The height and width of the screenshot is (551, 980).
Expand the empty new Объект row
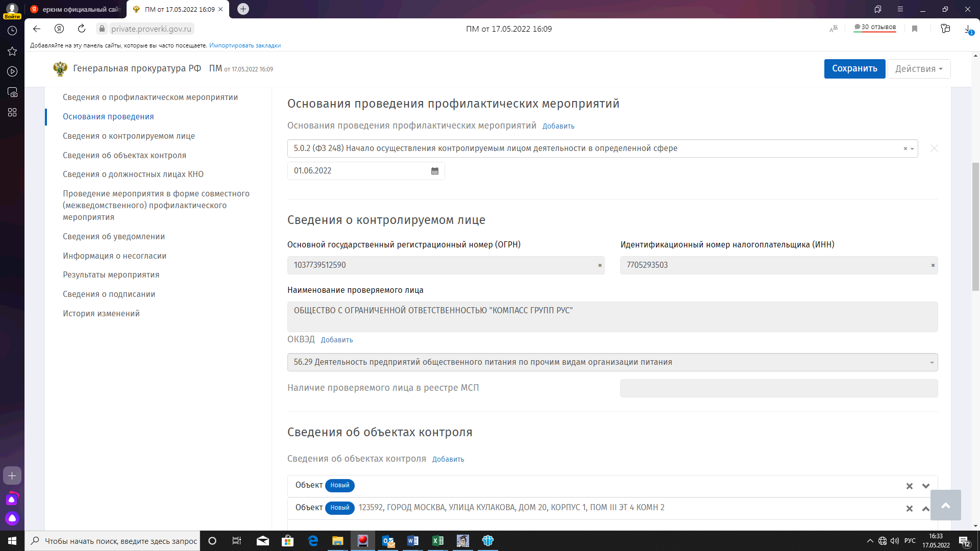point(925,486)
